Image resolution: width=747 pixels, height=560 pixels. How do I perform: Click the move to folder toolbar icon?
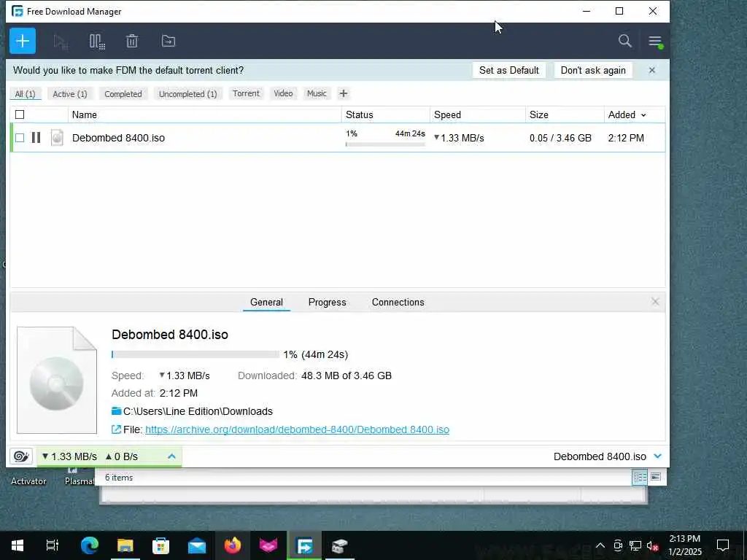169,42
